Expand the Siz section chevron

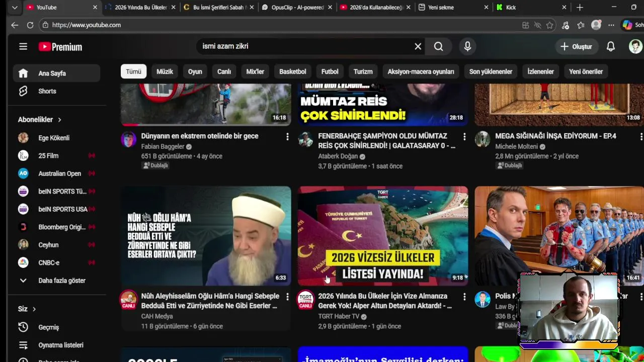(34, 309)
